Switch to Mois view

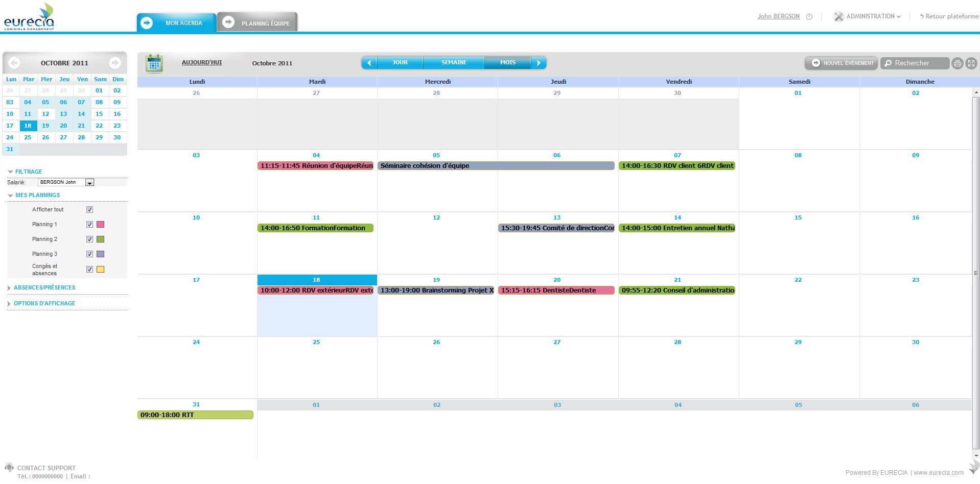[508, 63]
